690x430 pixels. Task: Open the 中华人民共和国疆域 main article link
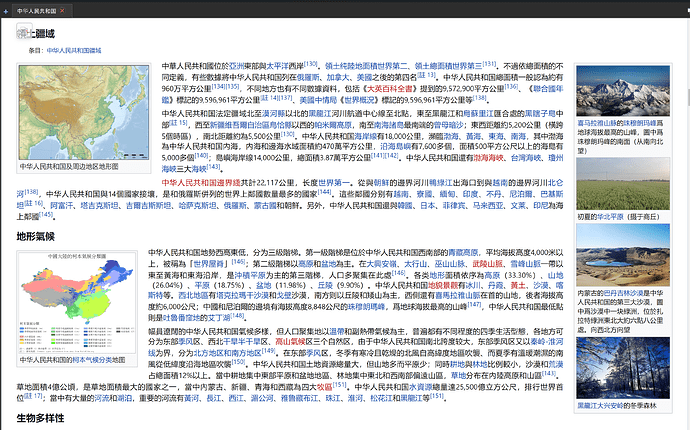point(72,48)
